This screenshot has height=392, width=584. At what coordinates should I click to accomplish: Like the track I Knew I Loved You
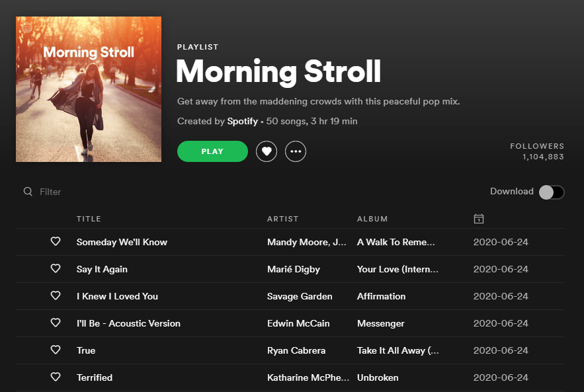(x=56, y=296)
